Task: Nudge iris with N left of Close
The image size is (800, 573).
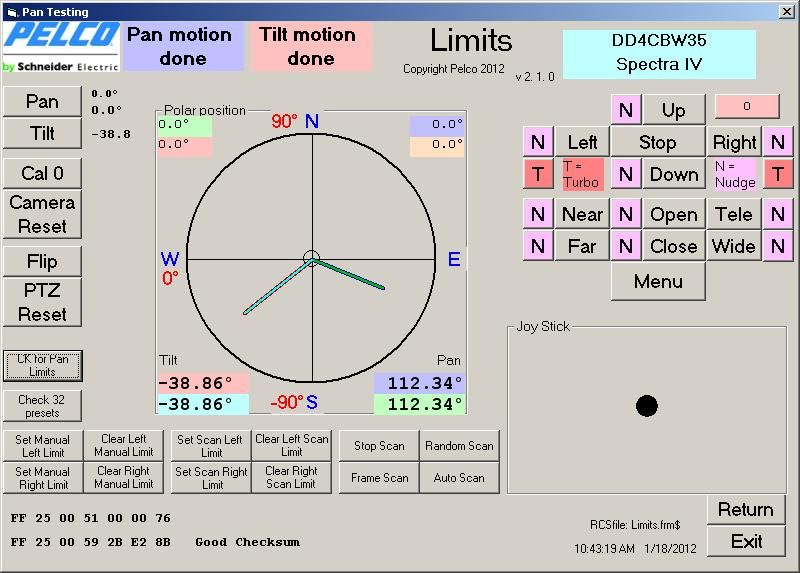Action: (x=626, y=246)
